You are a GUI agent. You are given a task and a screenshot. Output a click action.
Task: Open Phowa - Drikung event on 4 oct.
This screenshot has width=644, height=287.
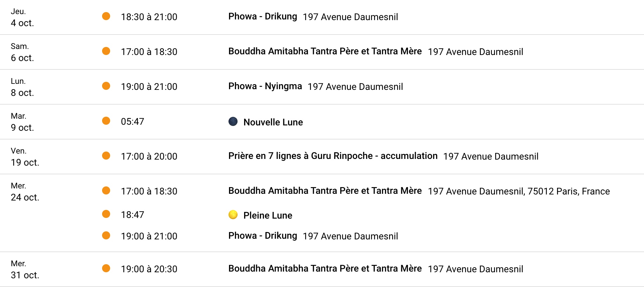coord(263,16)
